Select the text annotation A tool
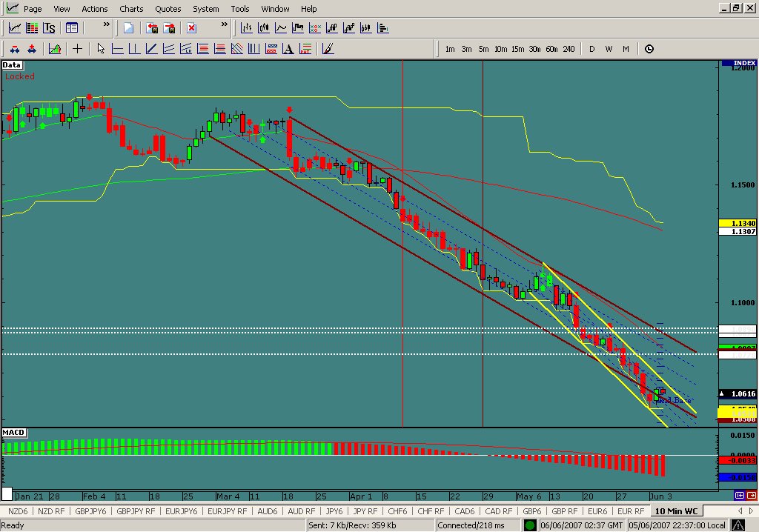Viewport: 759px width, 532px height. click(x=288, y=49)
